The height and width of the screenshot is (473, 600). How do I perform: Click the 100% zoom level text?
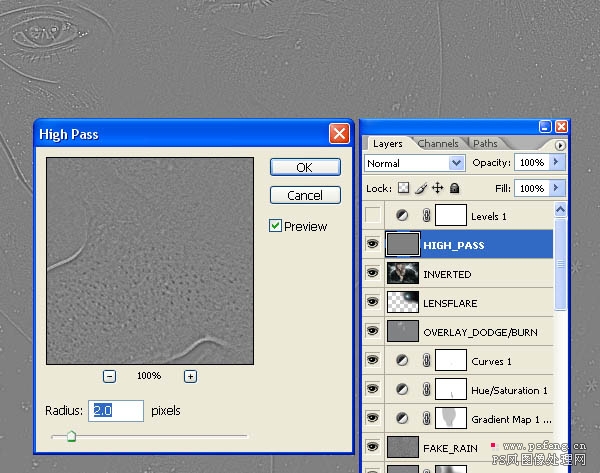149,376
